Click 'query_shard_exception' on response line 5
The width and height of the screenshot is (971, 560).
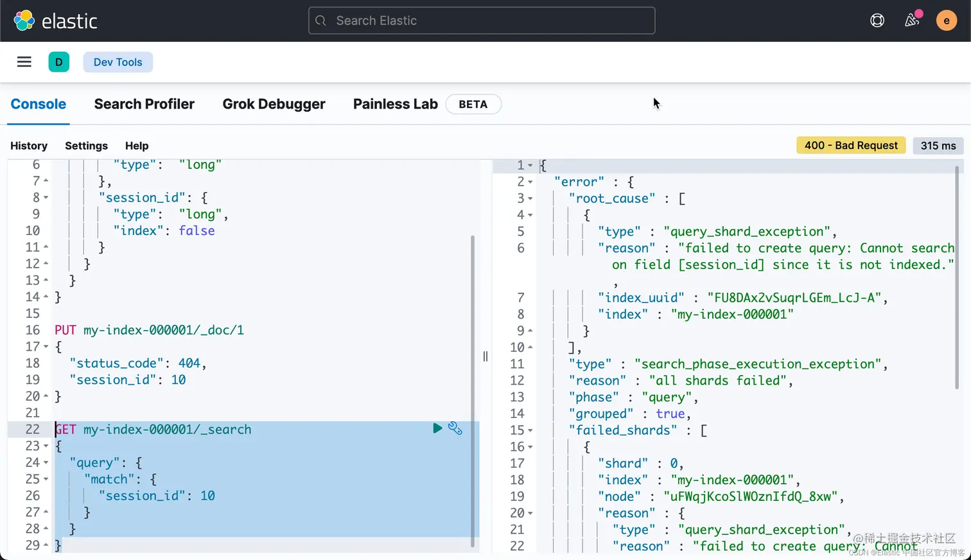point(747,231)
